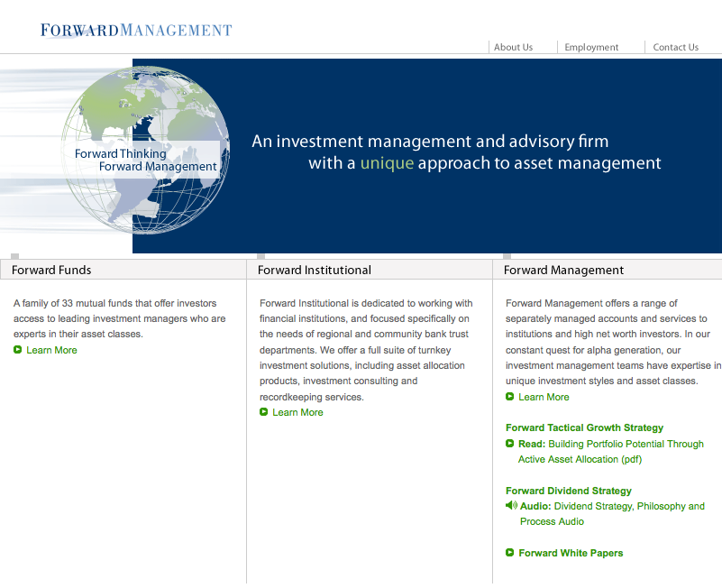Click 'A family of 33 mutual funds' paragraph

tap(120, 318)
